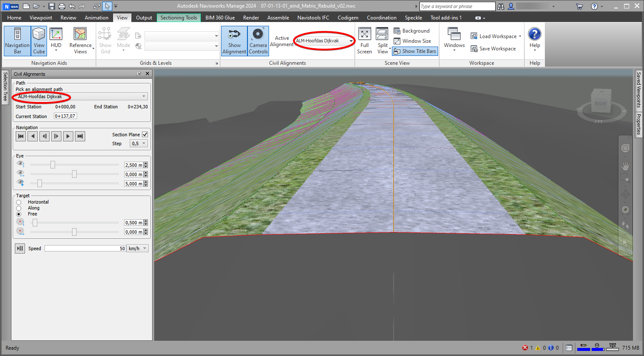The image size is (644, 356).
Task: Expand the Load Workspace dropdown arrow
Action: pyautogui.click(x=520, y=36)
